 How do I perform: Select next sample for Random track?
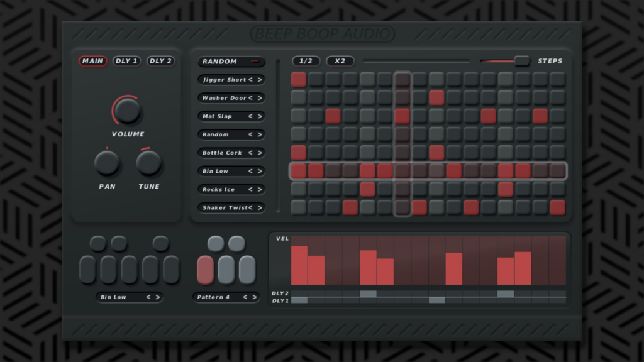[260, 134]
